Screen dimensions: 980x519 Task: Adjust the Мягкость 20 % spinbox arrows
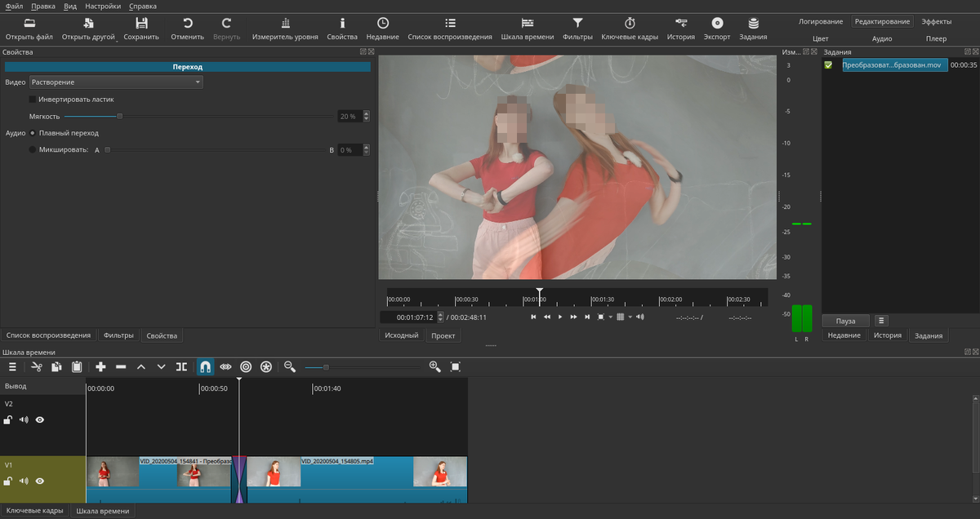point(366,116)
